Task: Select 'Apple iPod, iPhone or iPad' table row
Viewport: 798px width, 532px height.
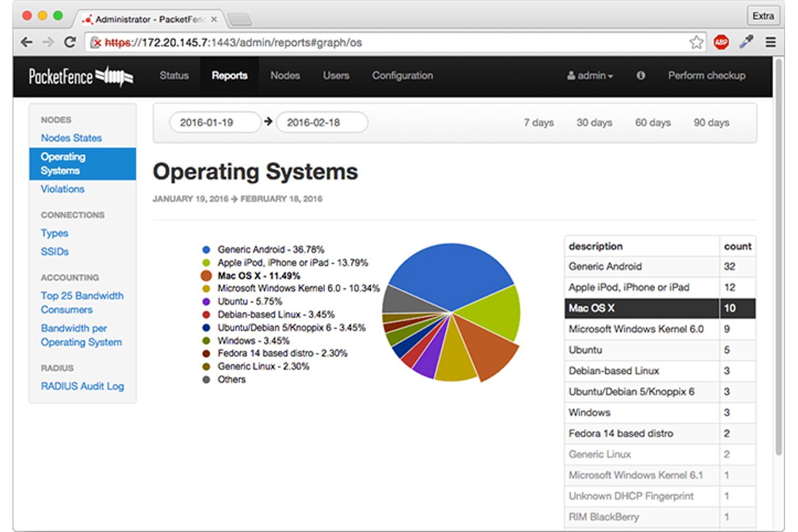Action: [x=660, y=287]
